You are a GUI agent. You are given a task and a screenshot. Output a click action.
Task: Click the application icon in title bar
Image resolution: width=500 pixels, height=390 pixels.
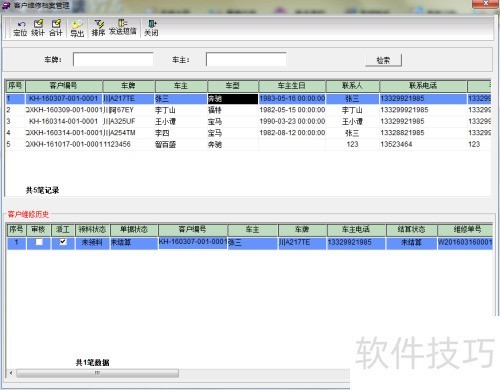[6, 5]
